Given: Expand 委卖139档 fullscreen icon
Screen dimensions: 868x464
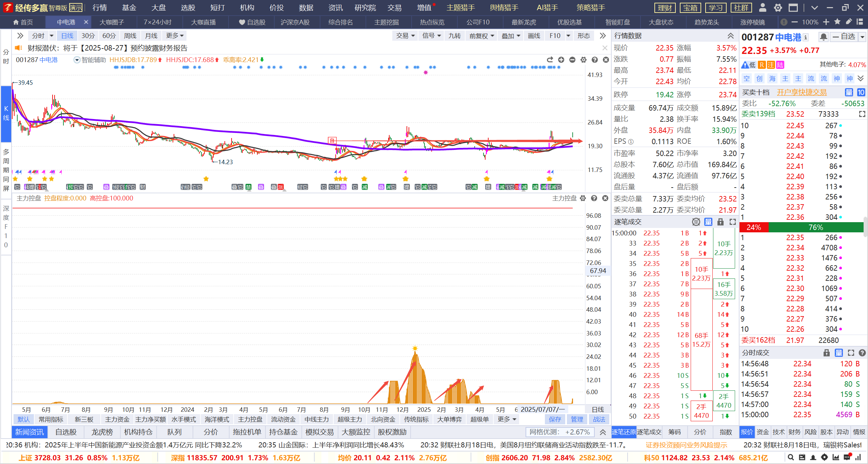Looking at the screenshot, I should pos(862,114).
